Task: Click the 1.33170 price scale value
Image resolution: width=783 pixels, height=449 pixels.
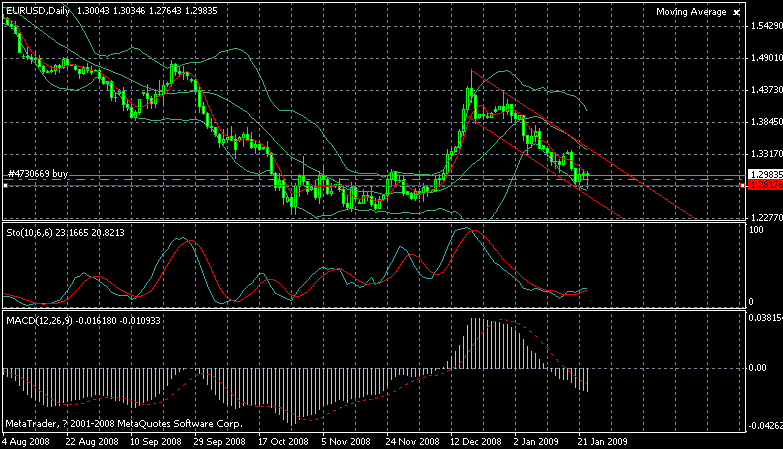Action: 767,154
